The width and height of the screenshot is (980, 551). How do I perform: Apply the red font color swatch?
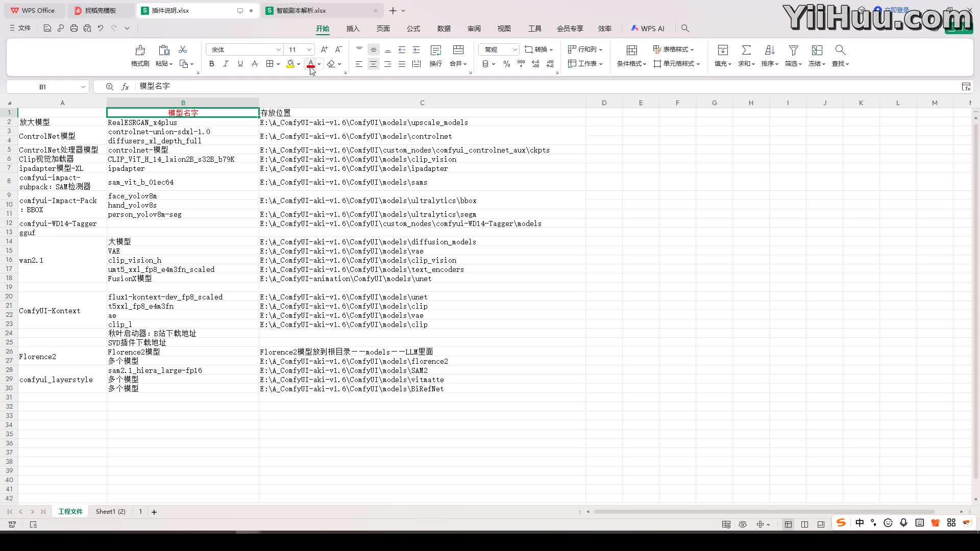click(x=310, y=64)
